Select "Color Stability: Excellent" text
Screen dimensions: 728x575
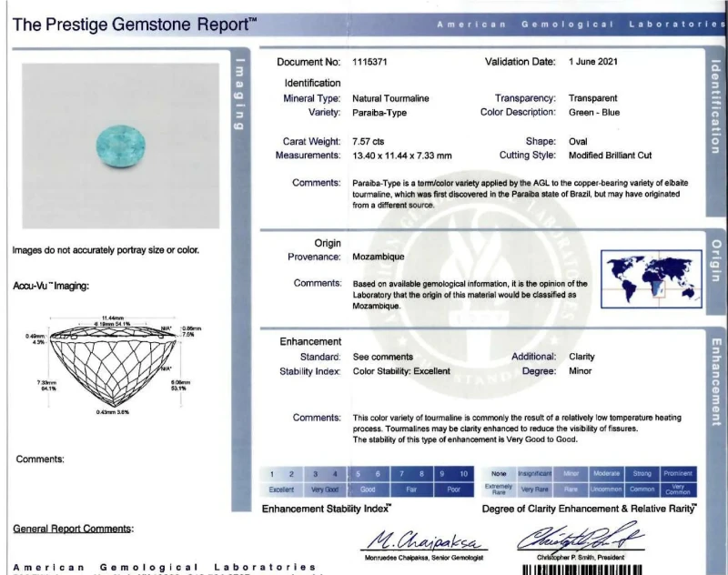[x=401, y=371]
